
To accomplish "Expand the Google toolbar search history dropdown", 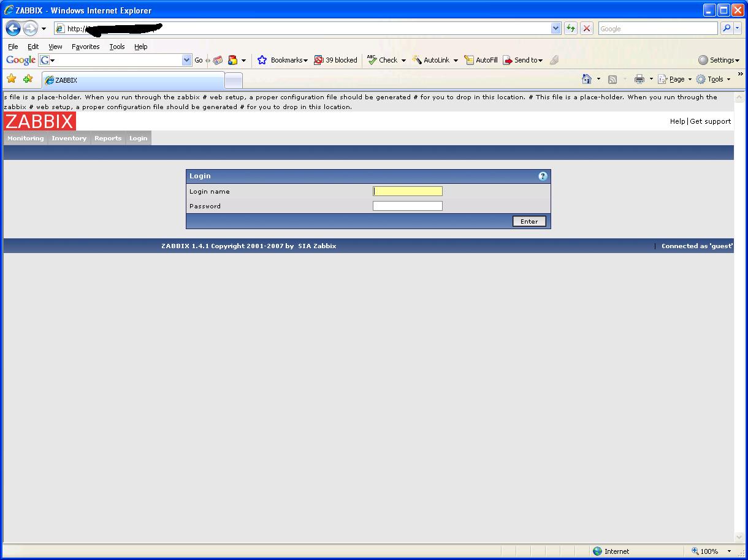I will (x=187, y=60).
